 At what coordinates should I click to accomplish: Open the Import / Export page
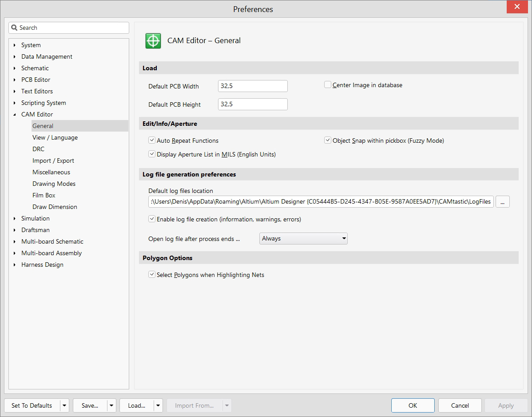tap(53, 160)
